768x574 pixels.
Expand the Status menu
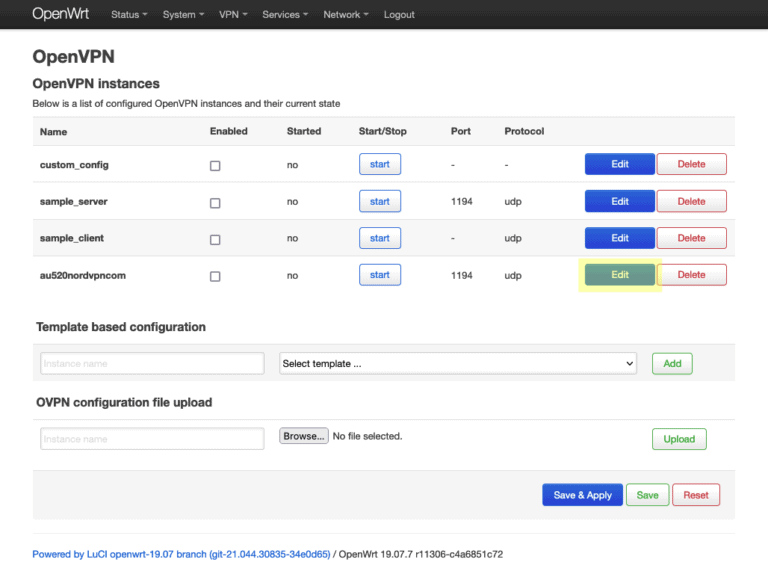(x=129, y=15)
